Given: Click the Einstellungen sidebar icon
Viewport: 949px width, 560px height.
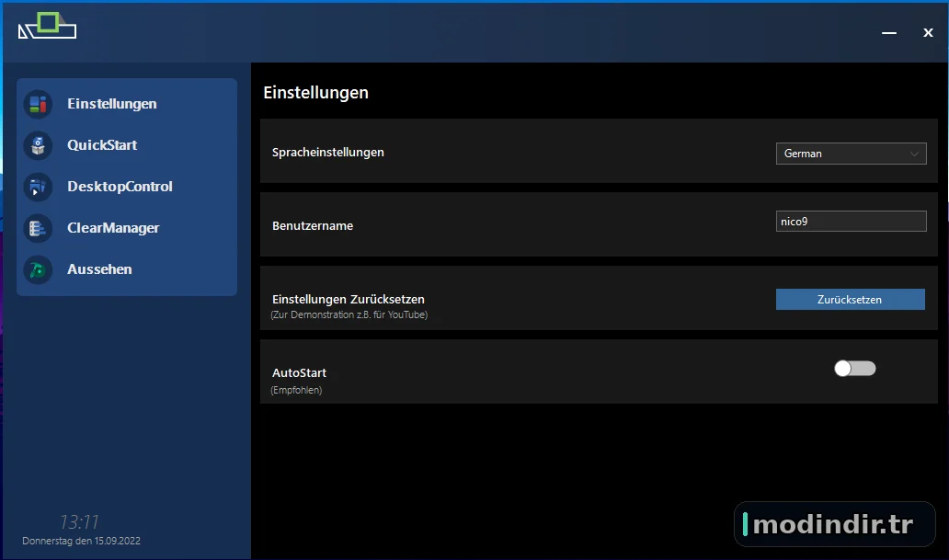Looking at the screenshot, I should [x=38, y=104].
